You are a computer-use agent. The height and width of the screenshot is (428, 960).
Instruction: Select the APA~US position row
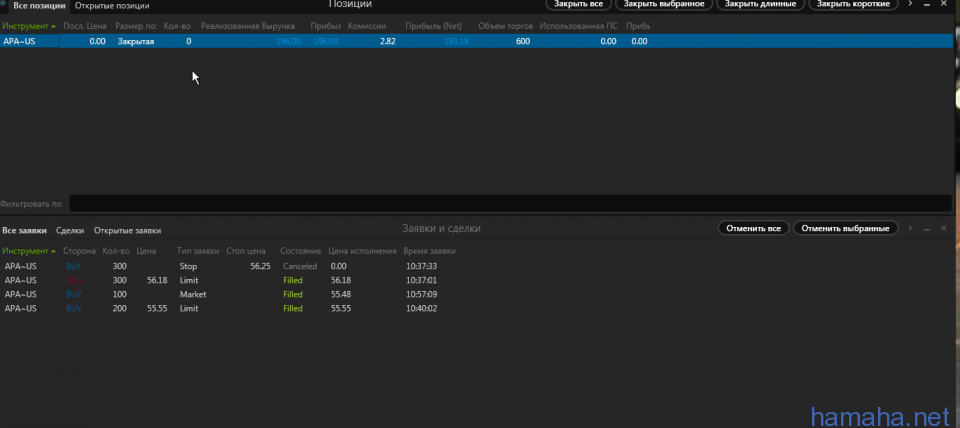478,41
